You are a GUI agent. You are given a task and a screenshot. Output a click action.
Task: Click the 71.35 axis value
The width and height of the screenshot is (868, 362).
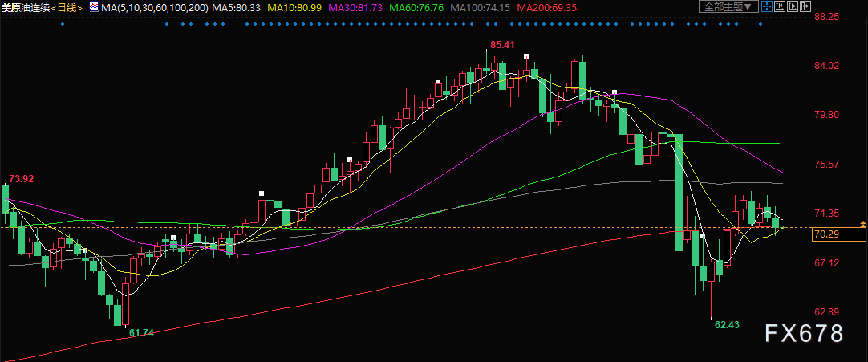tap(827, 213)
